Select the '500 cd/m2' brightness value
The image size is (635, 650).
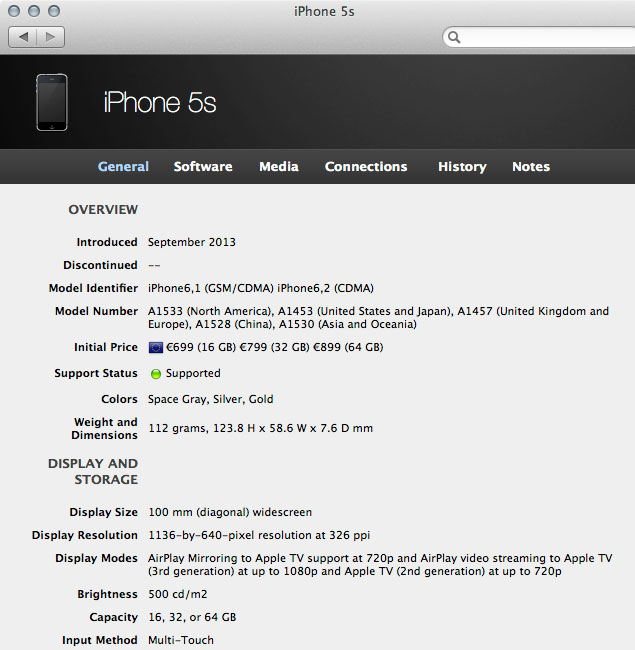point(178,594)
